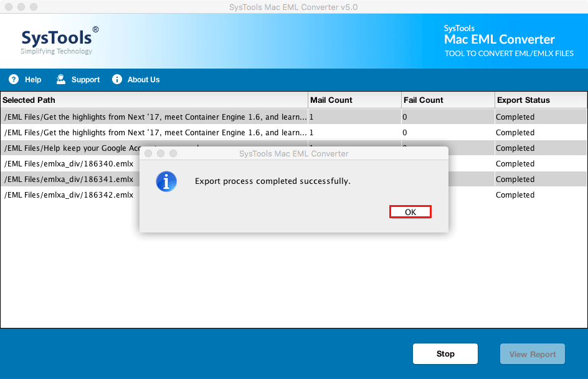Select the first 'Get the highlights from Next' row
The image size is (588, 379).
point(293,117)
